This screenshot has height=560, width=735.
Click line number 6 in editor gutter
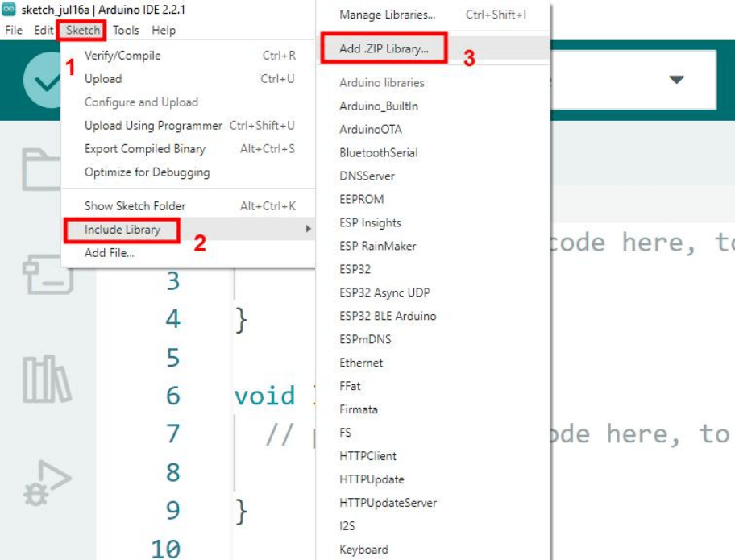click(x=172, y=396)
